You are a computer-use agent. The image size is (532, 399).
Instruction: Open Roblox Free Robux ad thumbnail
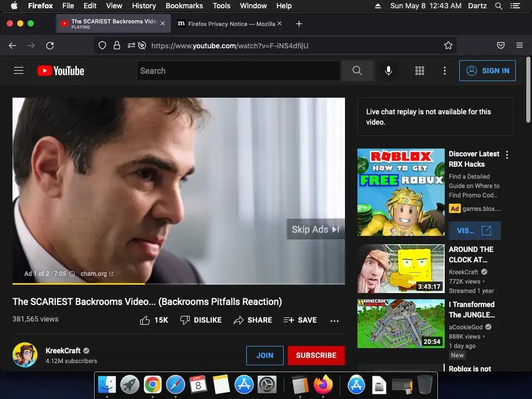[401, 192]
